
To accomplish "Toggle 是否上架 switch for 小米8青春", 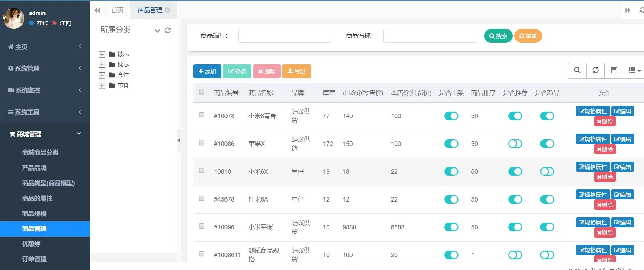I will pos(451,116).
